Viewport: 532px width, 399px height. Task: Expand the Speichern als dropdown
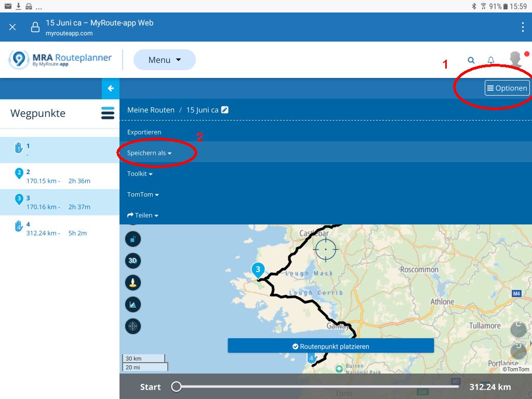pos(149,153)
